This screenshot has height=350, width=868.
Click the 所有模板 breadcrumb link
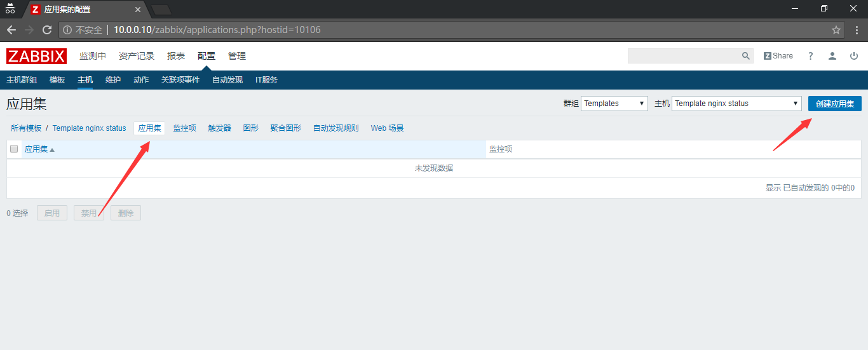[x=26, y=128]
